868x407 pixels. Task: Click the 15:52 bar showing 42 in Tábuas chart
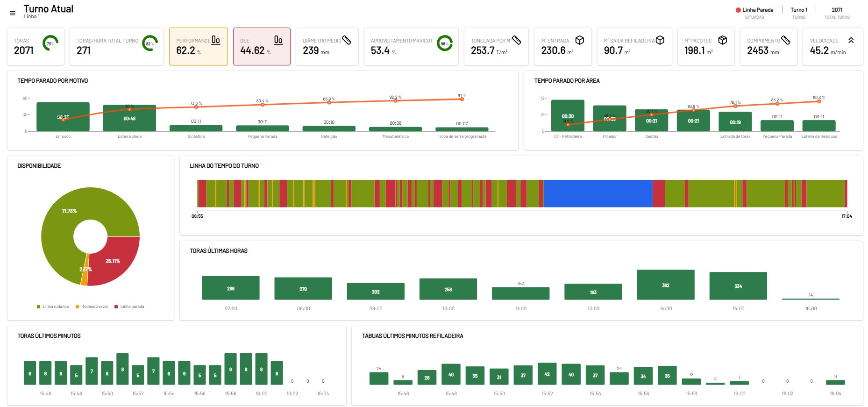pyautogui.click(x=547, y=374)
